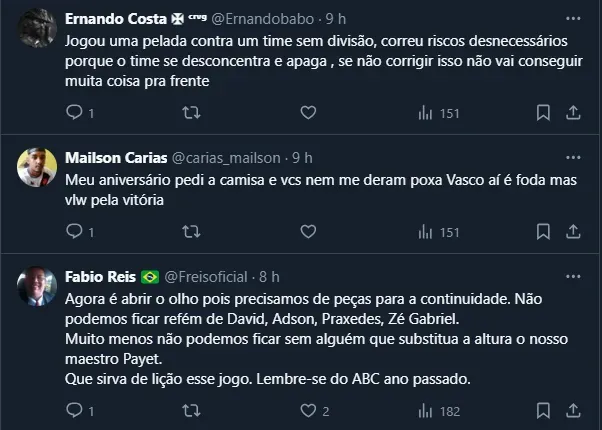The height and width of the screenshot is (430, 602).
Task: Reply to Mailson Carias's tweet
Action: click(73, 232)
